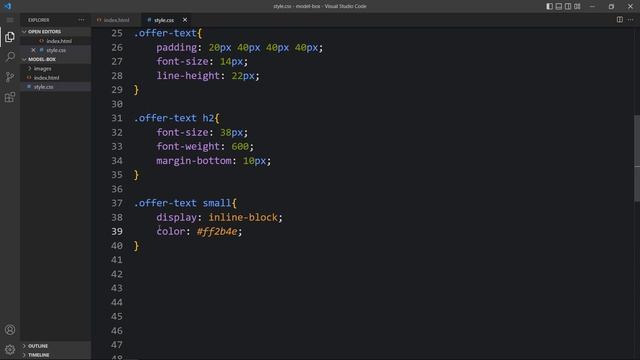Viewport: 640px width, 360px height.
Task: Open the customize layout icon
Action: [x=577, y=6]
